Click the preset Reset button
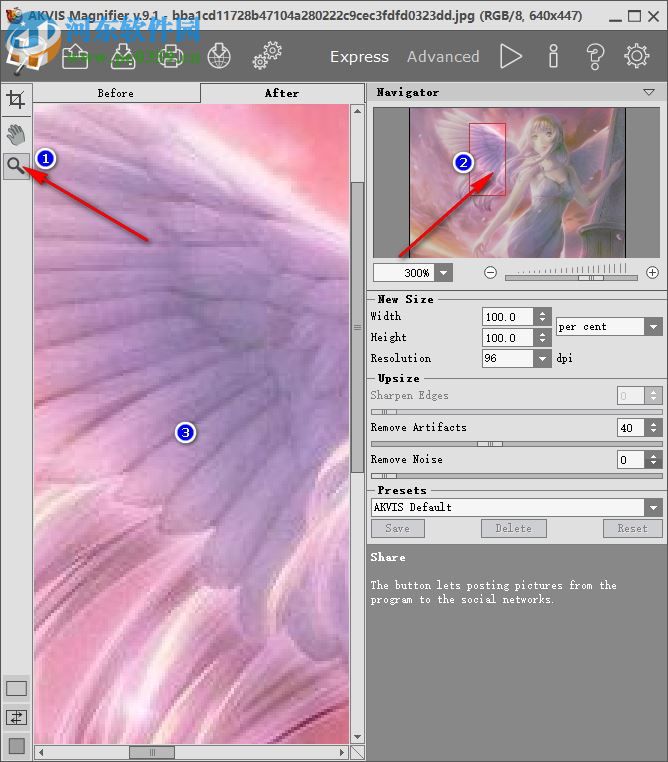This screenshot has height=762, width=668. [x=633, y=528]
